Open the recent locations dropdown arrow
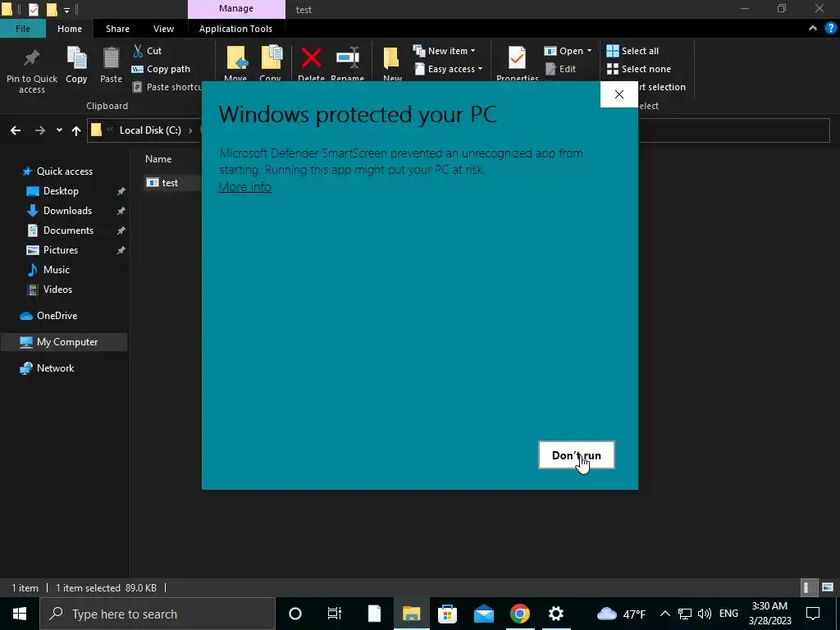This screenshot has height=630, width=840. pos(59,130)
